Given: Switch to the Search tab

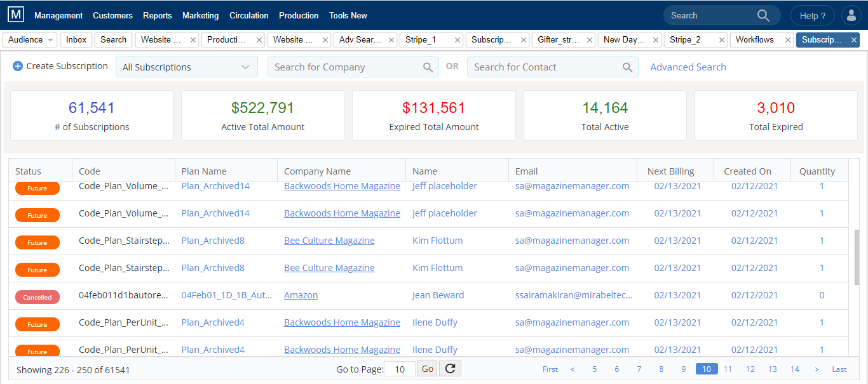Looking at the screenshot, I should pyautogui.click(x=113, y=40).
